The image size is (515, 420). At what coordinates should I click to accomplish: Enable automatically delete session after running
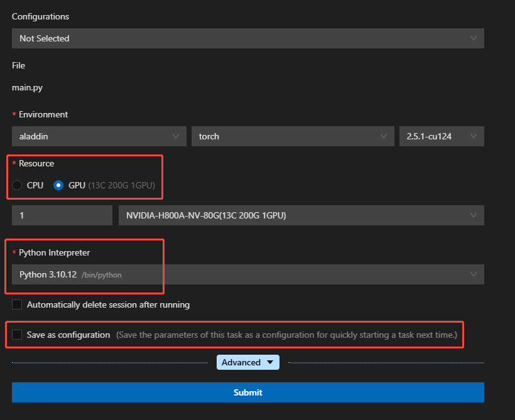click(x=17, y=304)
